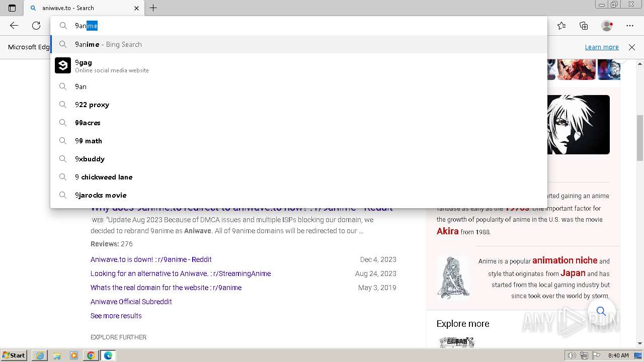Click the black-and-white anime face image

coord(578,125)
